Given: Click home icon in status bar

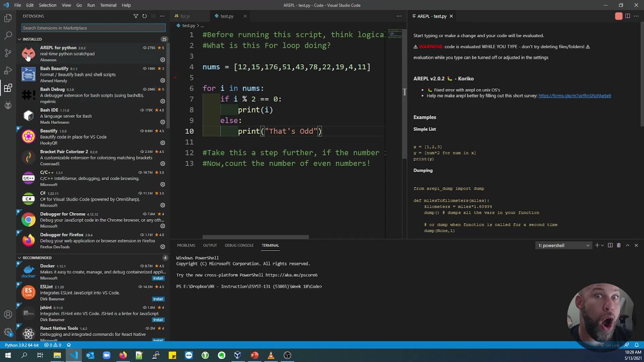Looking at the screenshot, I should coord(69,345).
